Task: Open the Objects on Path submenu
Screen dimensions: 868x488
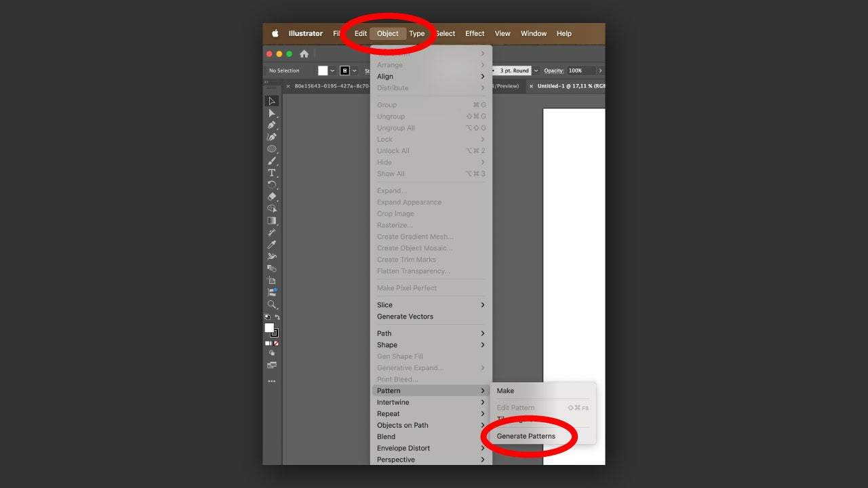Action: point(431,426)
